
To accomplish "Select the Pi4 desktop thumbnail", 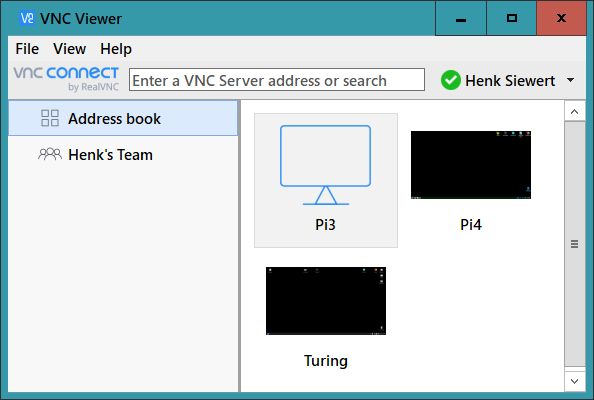I will 471,165.
